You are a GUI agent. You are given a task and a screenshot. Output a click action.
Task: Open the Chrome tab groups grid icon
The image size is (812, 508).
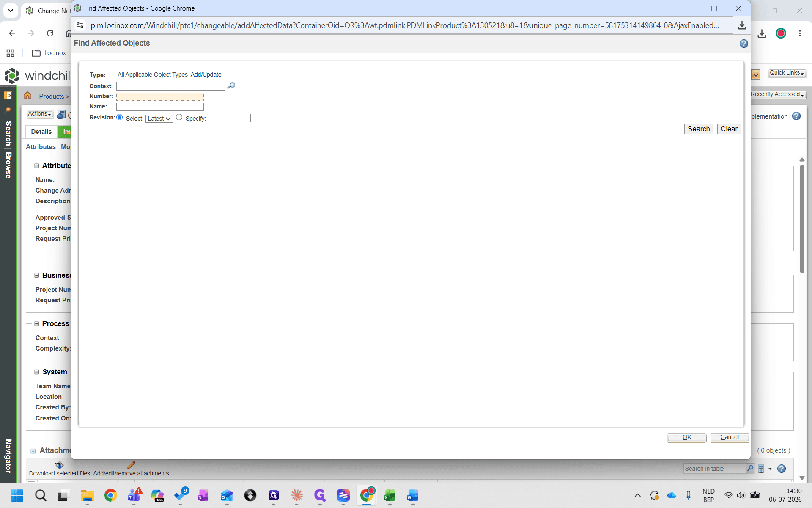point(11,53)
